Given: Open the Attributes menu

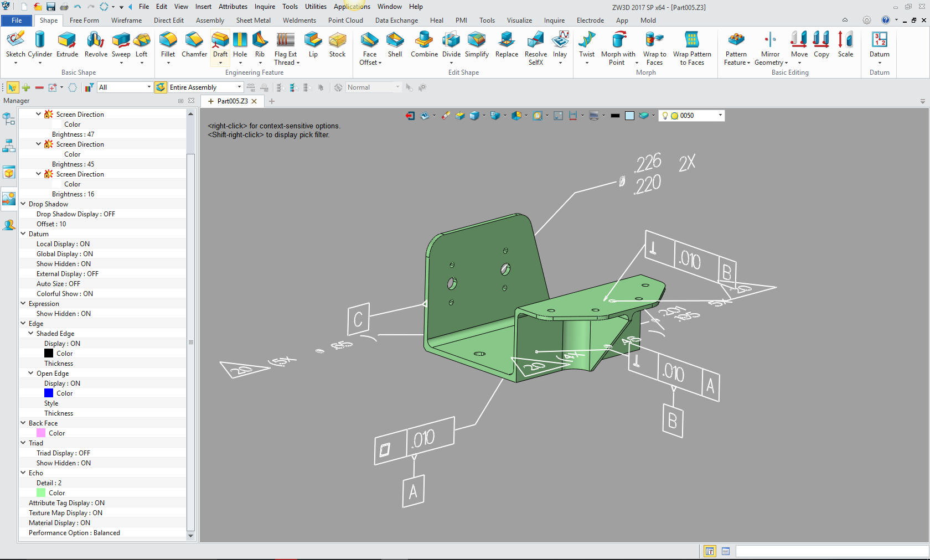Looking at the screenshot, I should pyautogui.click(x=232, y=7).
